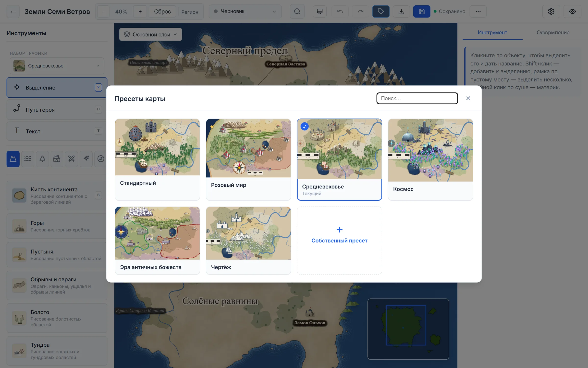Viewport: 588px width, 368px height.
Task: Toggle the blue tag labels button
Action: click(381, 12)
